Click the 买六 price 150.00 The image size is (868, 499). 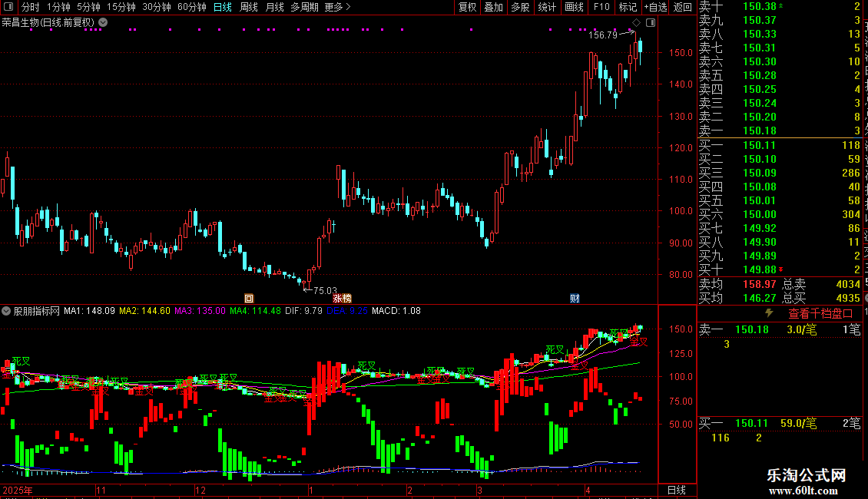coord(760,214)
